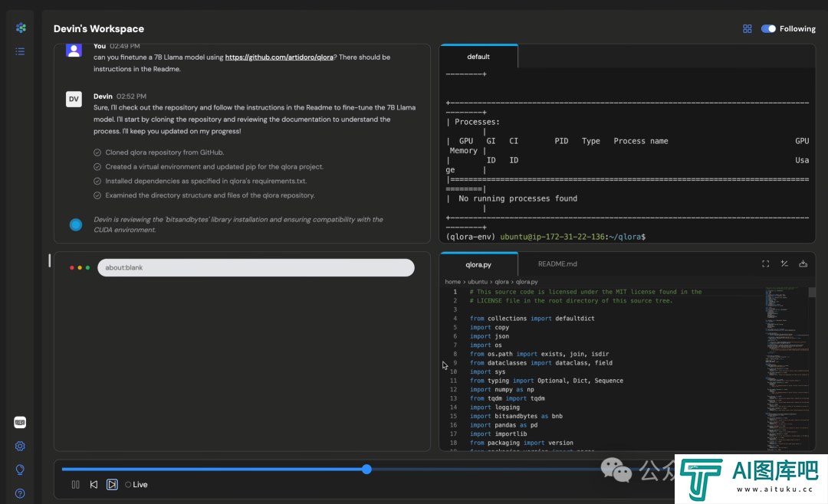Screen dimensions: 828x504
Task: Click 'ubuntu' in the editor breadcrumb
Action: [478, 282]
